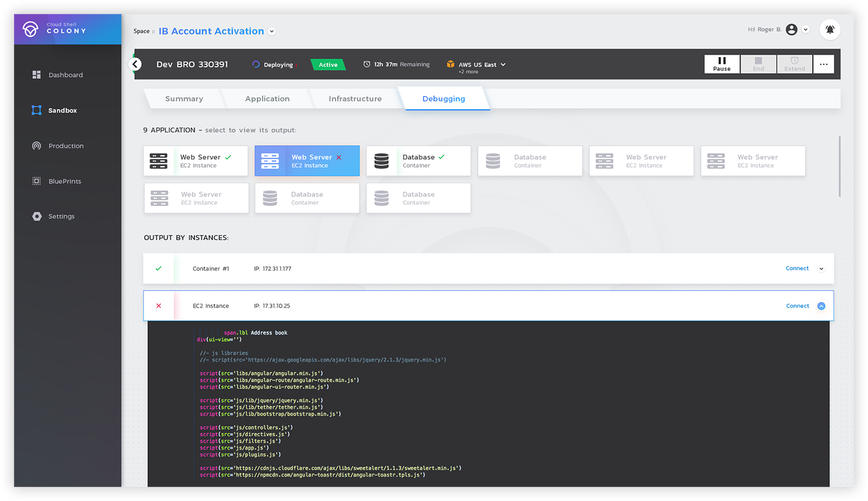Viewport: 868px width, 501px height.
Task: Click the notifications bell icon
Action: click(830, 29)
